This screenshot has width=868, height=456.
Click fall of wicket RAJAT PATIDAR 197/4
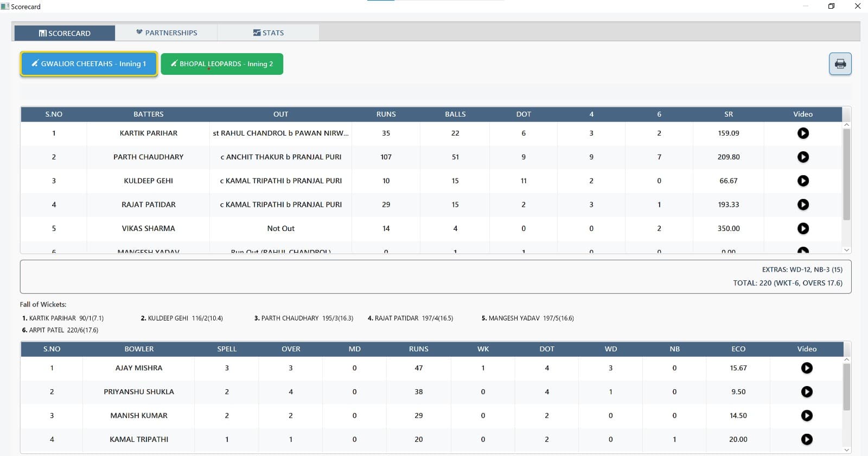[411, 318]
